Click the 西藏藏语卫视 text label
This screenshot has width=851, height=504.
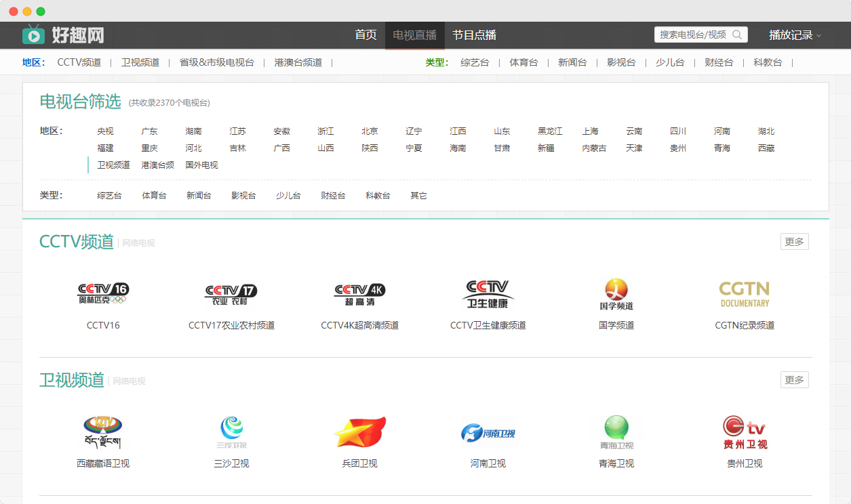(103, 463)
